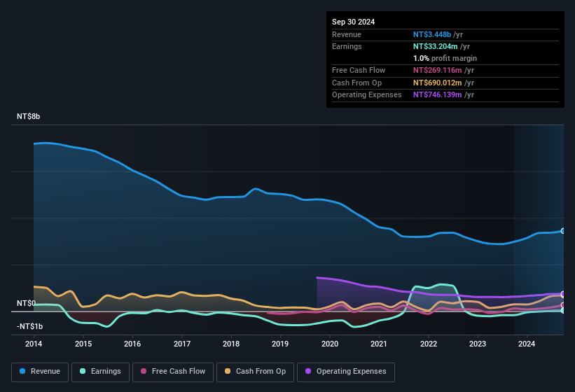Click the Sep 30 2024 tooltip date
575x392 pixels.
point(353,22)
